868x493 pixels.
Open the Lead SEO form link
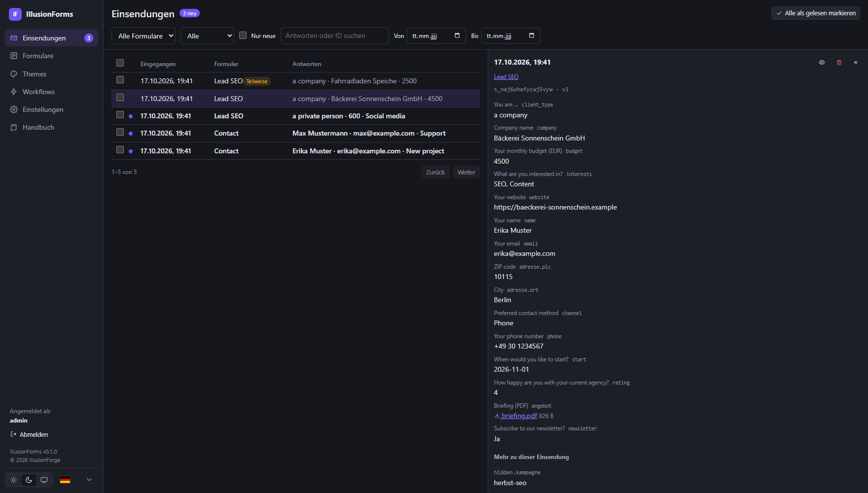(506, 77)
